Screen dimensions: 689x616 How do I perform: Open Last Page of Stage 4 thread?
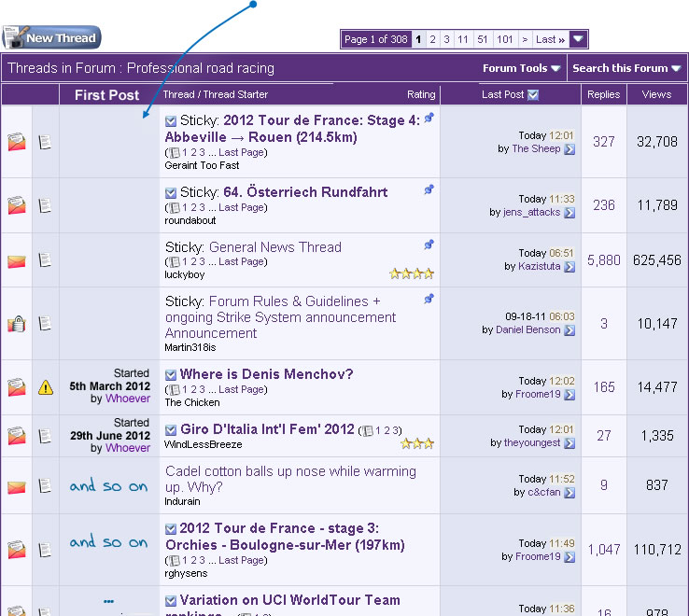click(241, 152)
